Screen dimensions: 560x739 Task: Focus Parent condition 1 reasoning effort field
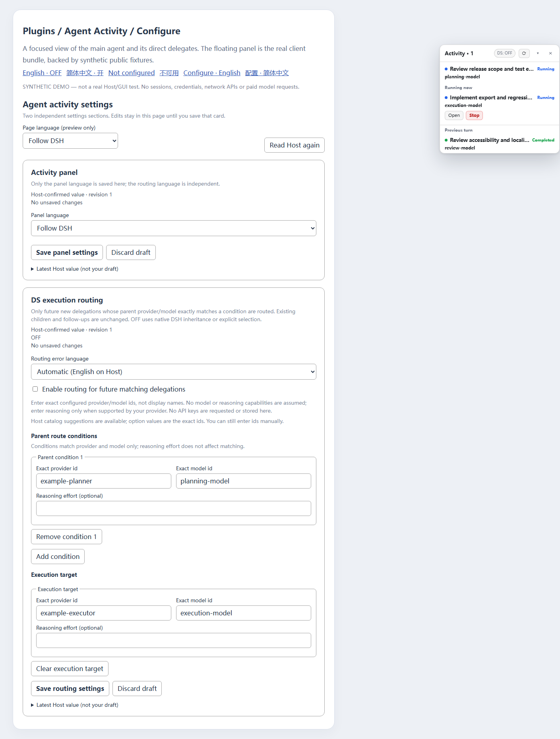[174, 508]
